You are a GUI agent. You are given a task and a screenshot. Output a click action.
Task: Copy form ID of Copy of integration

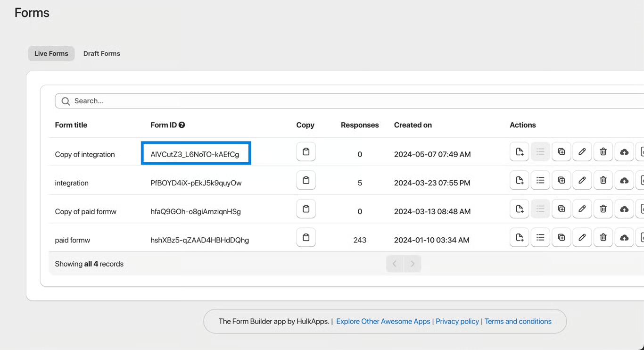(x=306, y=152)
